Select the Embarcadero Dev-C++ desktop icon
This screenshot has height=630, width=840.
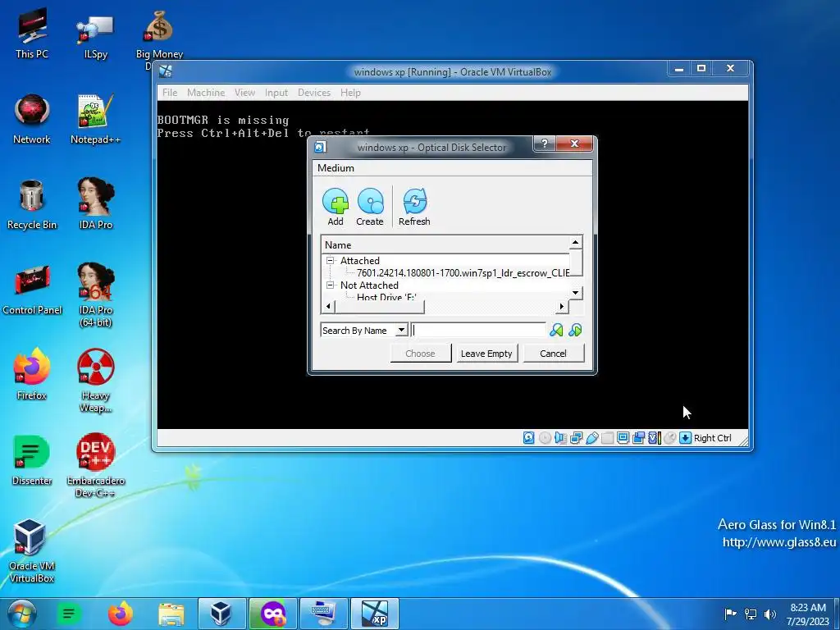click(95, 465)
